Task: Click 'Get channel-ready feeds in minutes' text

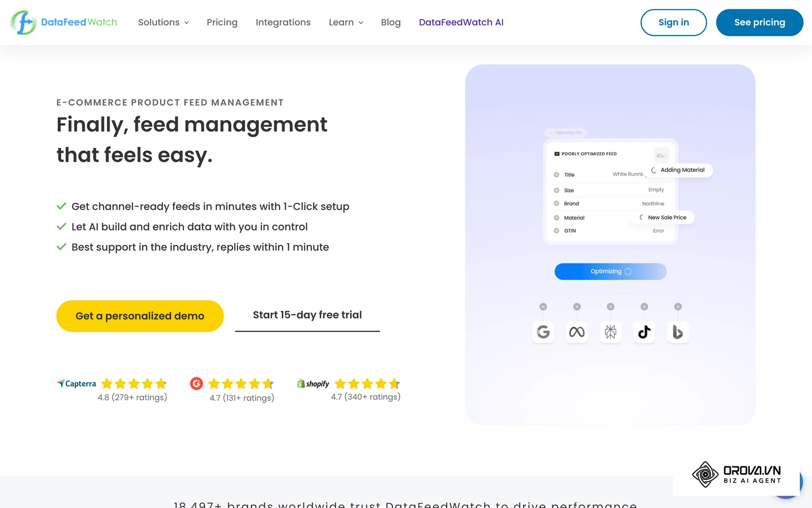Action: (x=211, y=206)
